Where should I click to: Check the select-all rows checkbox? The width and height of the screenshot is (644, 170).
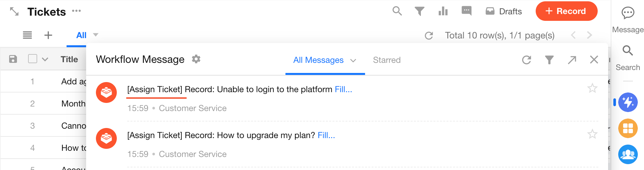tap(33, 59)
